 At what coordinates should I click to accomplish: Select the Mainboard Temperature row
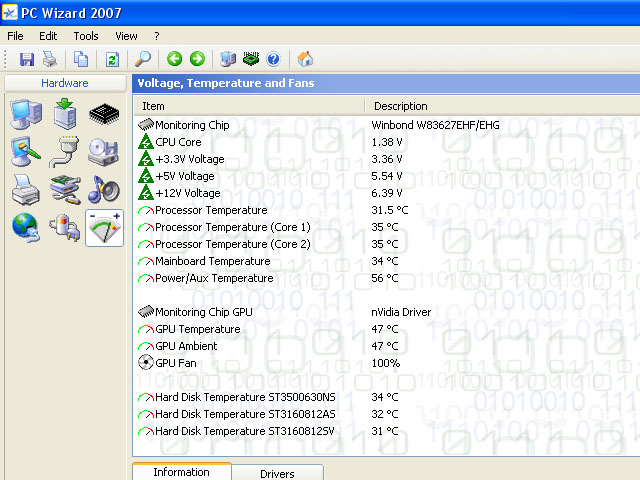coord(387,261)
